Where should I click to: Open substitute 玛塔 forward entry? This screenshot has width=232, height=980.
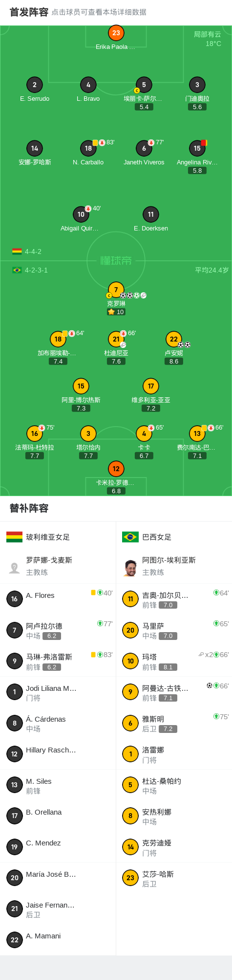click(x=174, y=661)
